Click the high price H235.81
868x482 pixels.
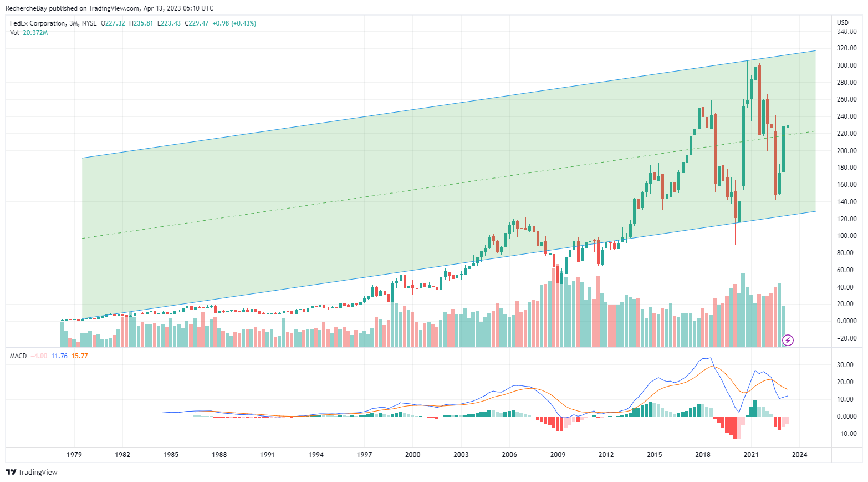click(141, 23)
